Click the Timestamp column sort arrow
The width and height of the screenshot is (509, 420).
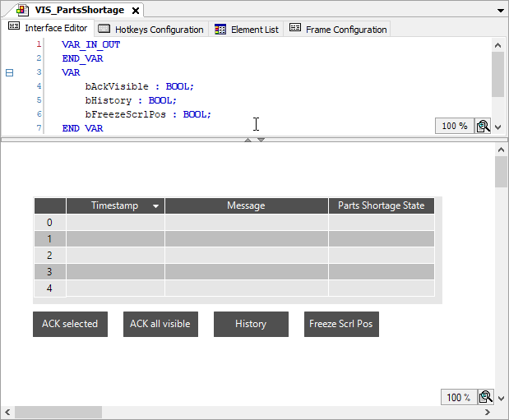(x=155, y=206)
